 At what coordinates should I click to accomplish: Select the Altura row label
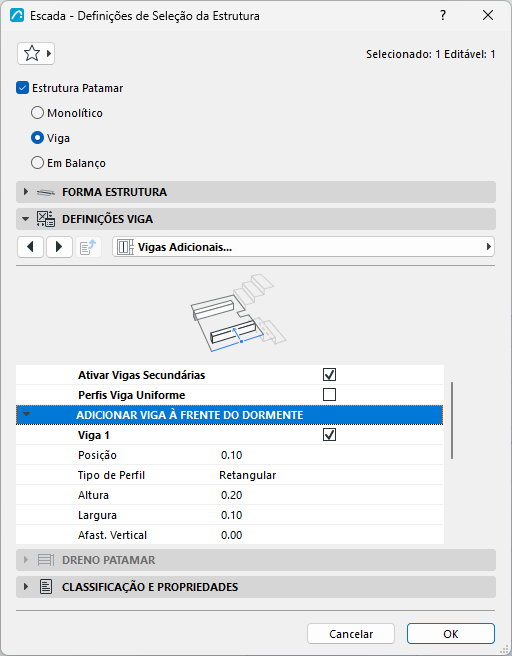coord(93,495)
